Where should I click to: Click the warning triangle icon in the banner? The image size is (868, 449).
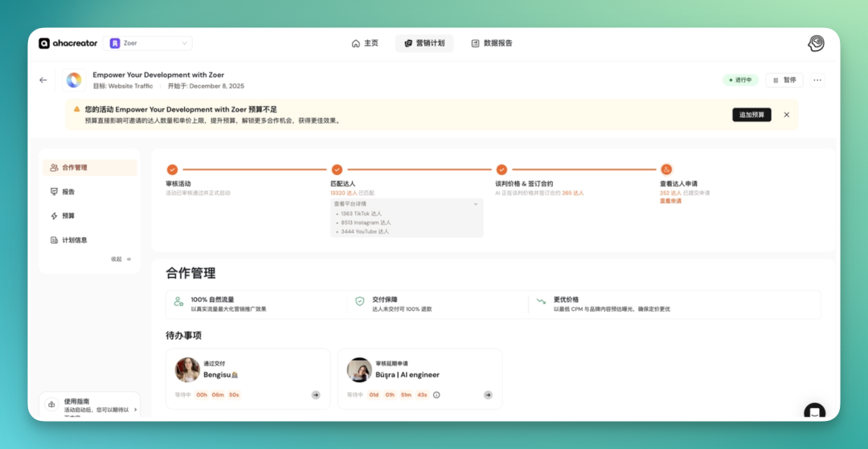77,109
